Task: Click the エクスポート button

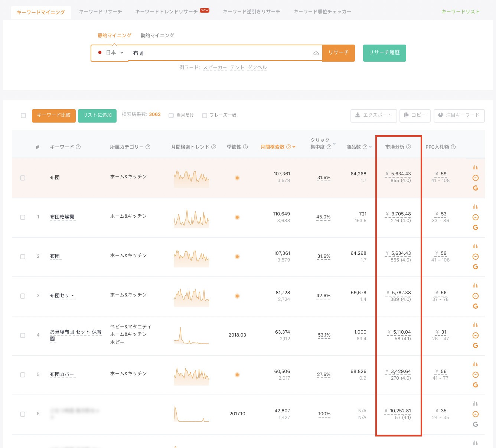Action: tap(373, 115)
